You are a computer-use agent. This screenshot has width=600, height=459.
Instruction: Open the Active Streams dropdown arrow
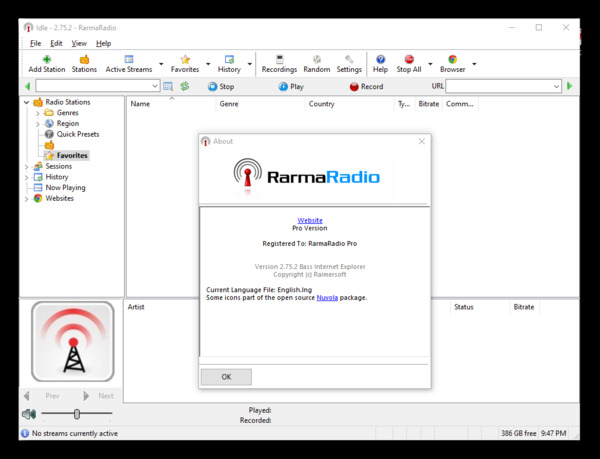[161, 64]
